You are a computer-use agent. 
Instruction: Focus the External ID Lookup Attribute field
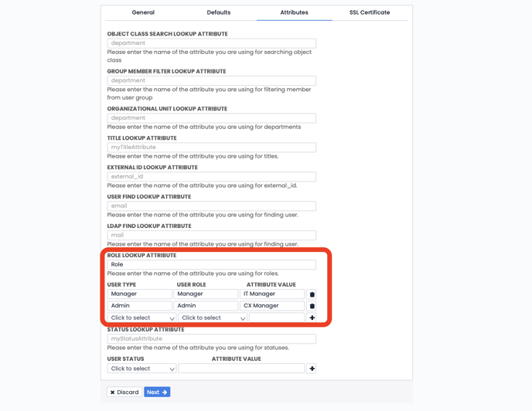[x=211, y=176]
